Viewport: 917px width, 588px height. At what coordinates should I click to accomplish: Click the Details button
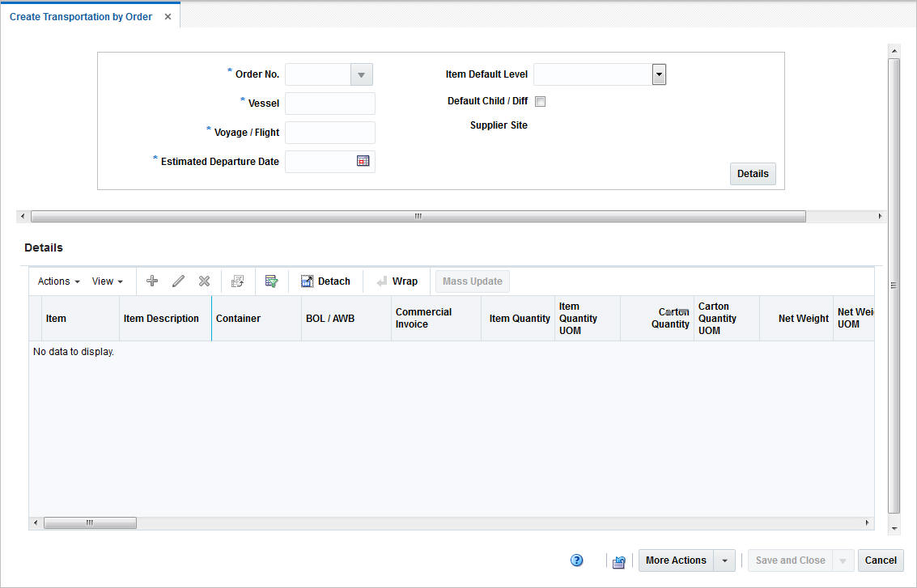coord(752,173)
